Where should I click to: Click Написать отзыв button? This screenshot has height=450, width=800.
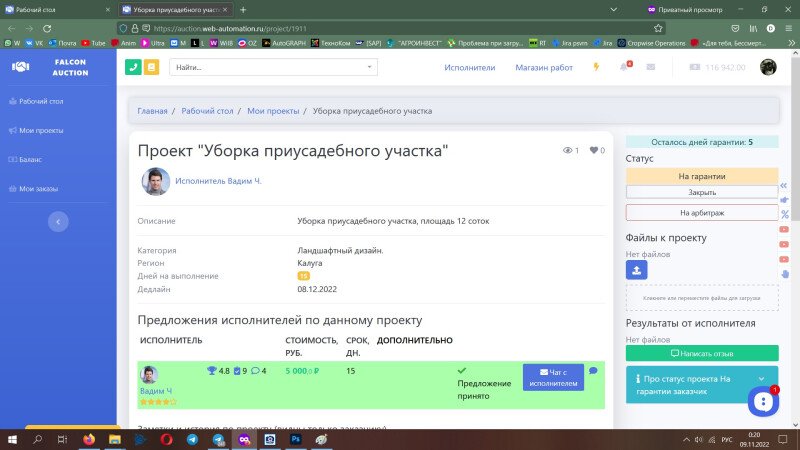[x=702, y=353]
